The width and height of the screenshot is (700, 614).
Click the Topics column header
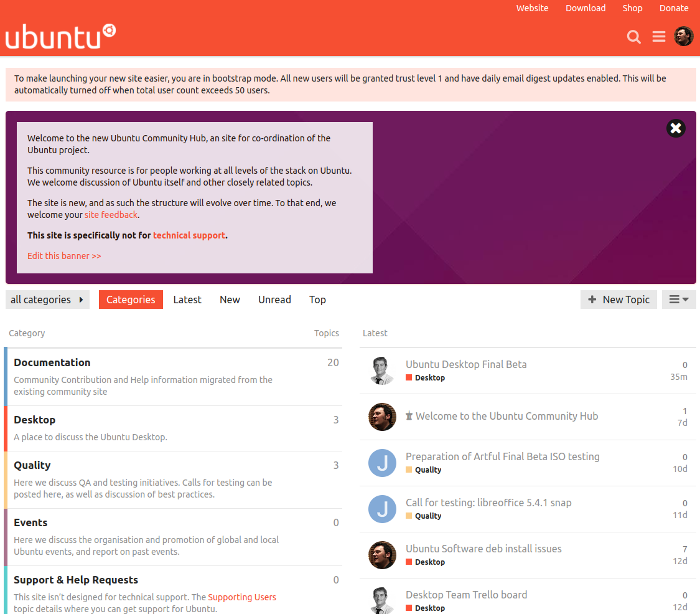pyautogui.click(x=326, y=333)
